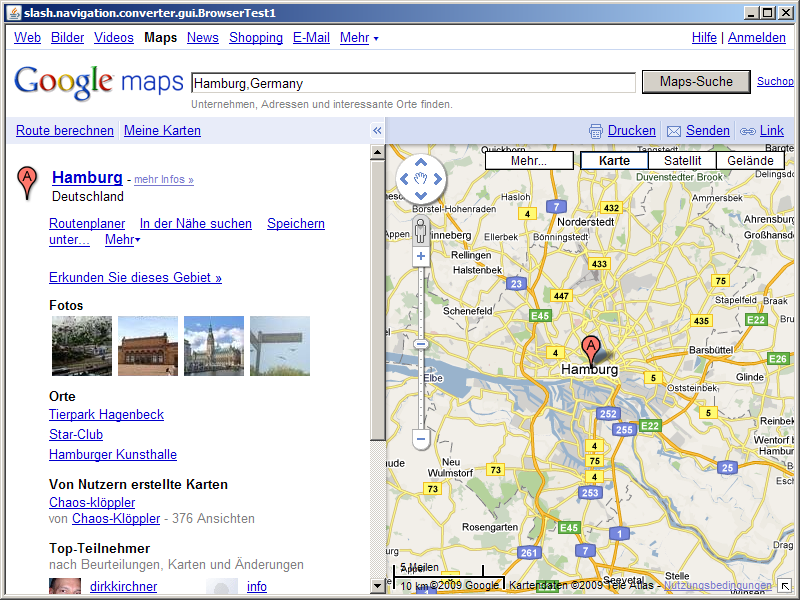Open the Hamburg result title link
Screen dimensions: 800x600
(87, 178)
